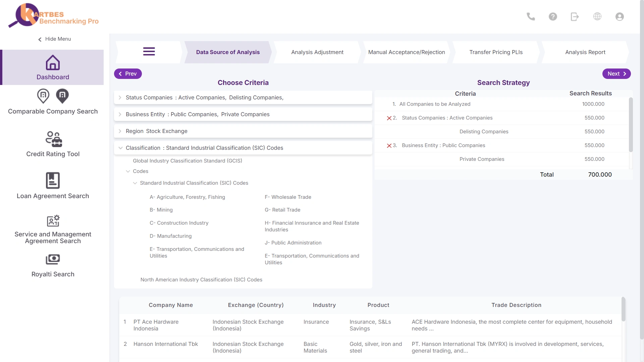Click the Trade Description column header
This screenshot has height=362, width=644.
click(x=516, y=305)
